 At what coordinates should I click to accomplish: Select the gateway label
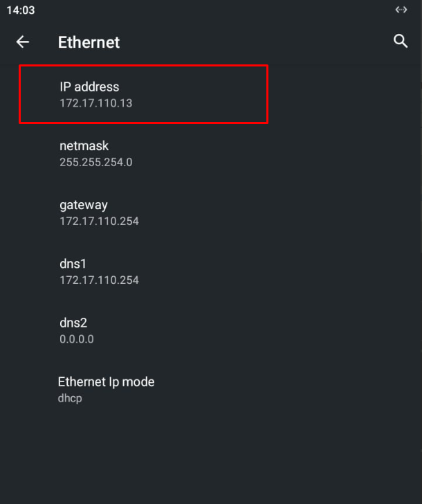84,205
